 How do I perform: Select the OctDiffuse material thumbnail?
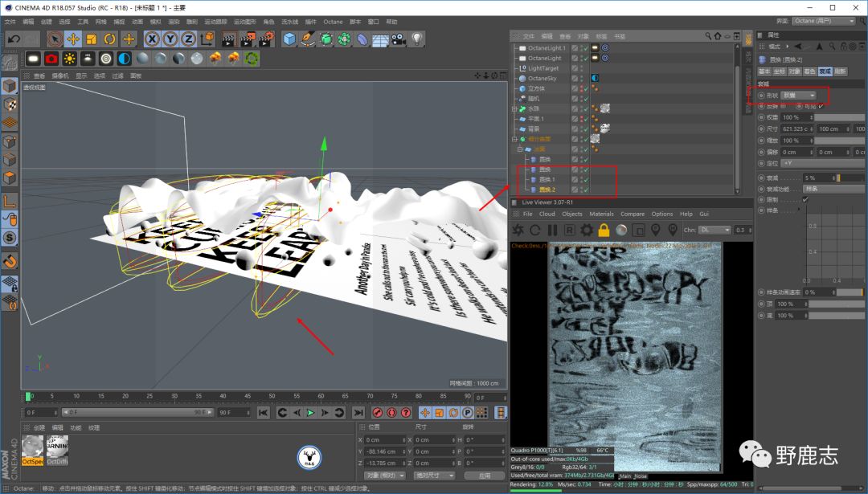click(57, 447)
